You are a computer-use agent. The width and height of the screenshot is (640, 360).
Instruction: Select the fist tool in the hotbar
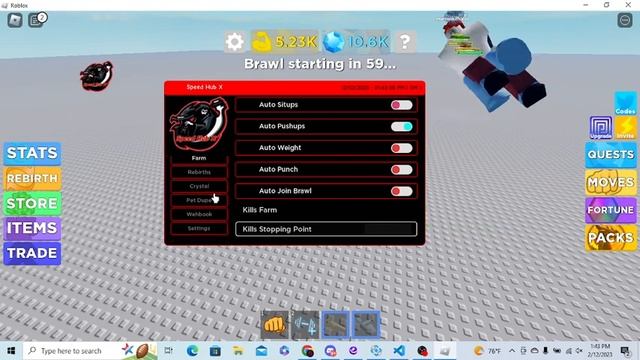tap(274, 325)
